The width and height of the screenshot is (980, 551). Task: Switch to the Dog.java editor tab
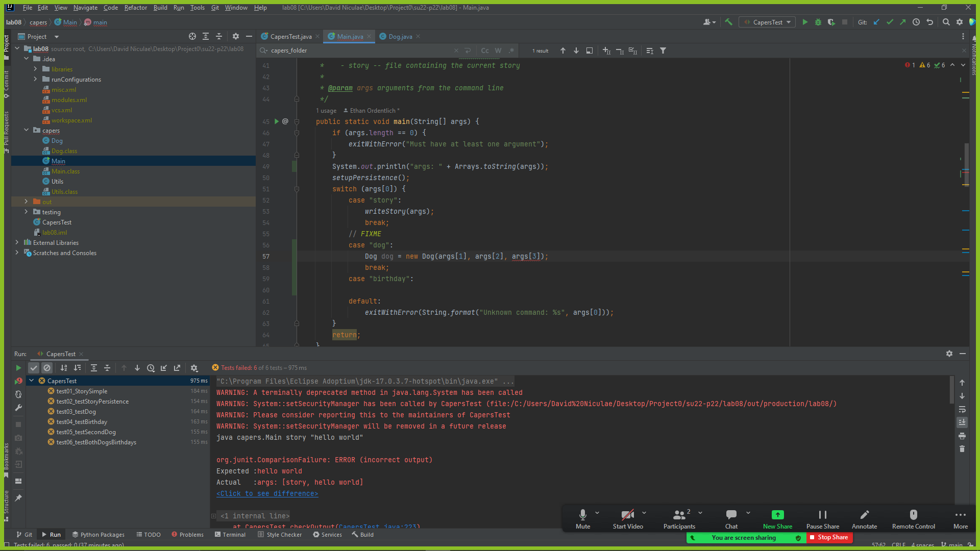[400, 36]
